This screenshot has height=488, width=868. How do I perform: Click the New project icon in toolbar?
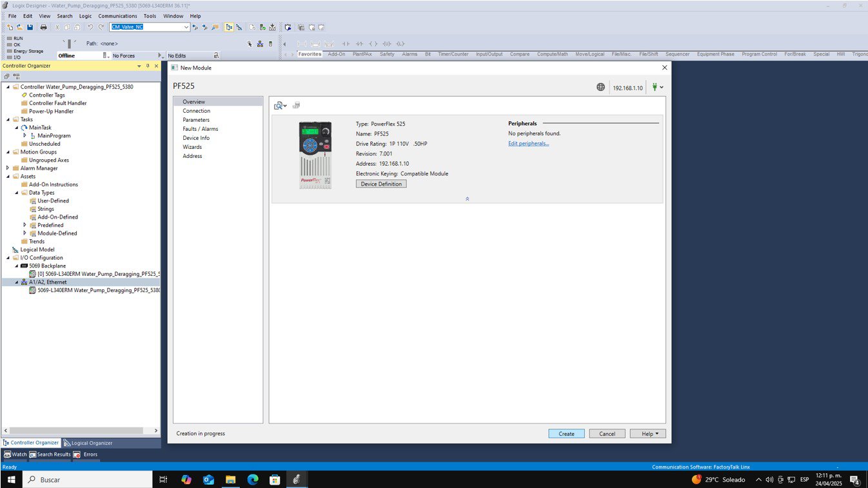[x=10, y=27]
